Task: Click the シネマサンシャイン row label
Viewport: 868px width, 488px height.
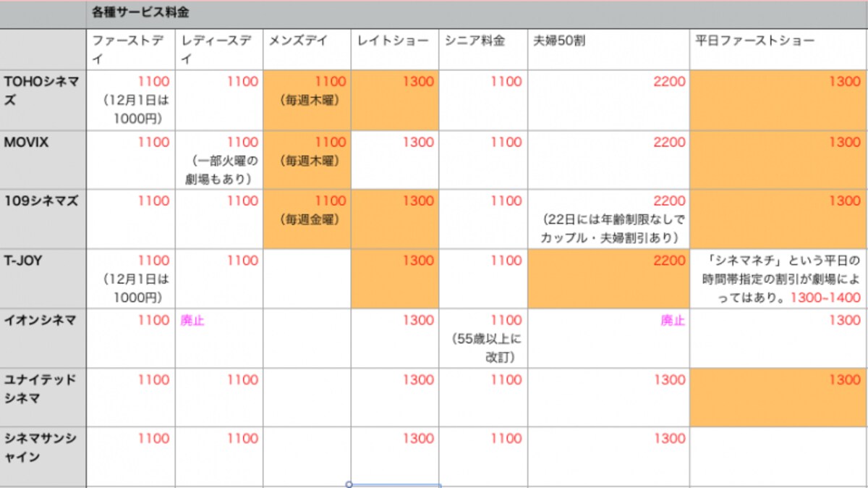Action: [43, 457]
